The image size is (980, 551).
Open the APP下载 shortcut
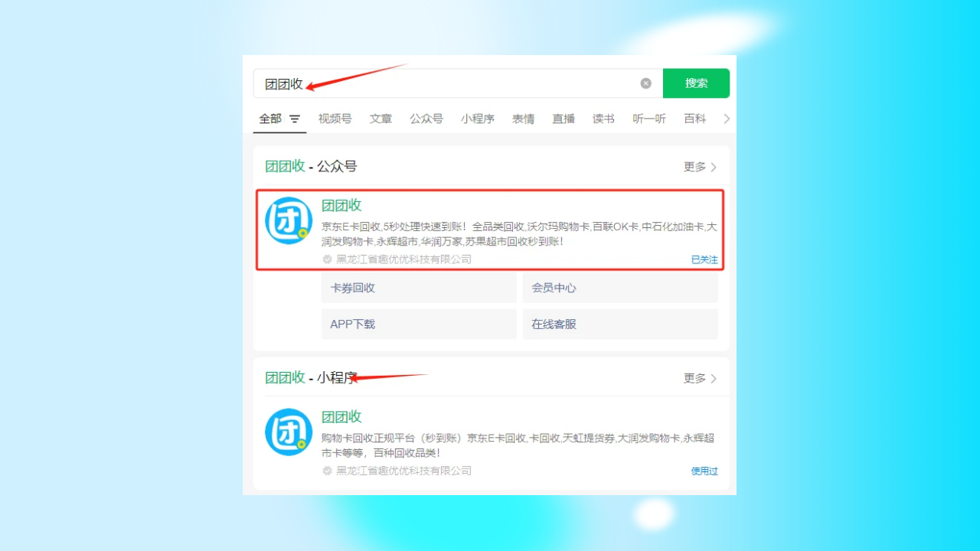tap(419, 324)
